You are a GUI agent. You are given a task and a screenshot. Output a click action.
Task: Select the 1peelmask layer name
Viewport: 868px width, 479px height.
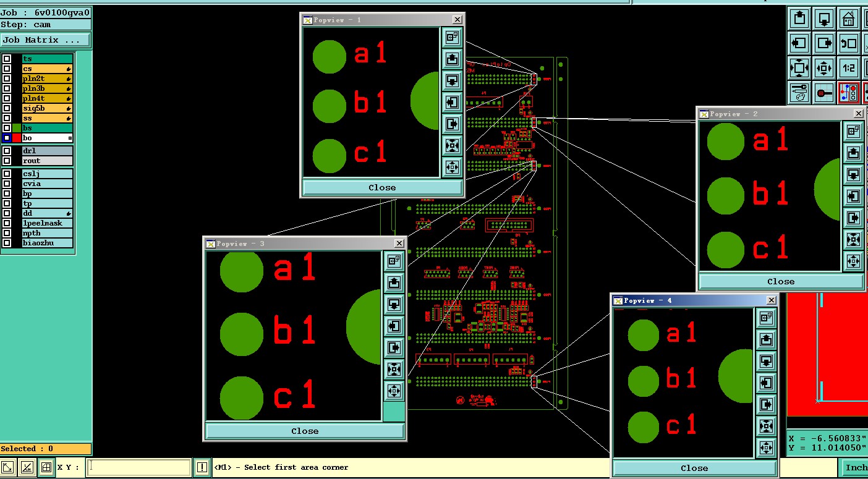[x=48, y=223]
